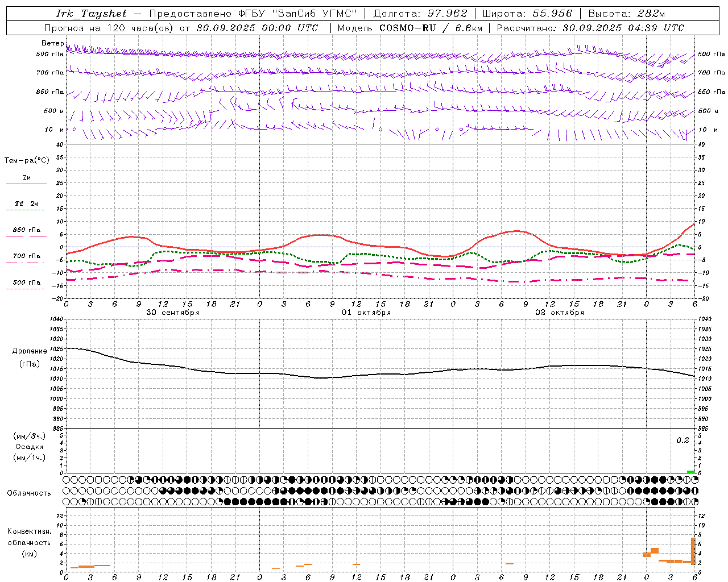Click the computed time "30.09.2025 04:39 UTC"
The width and height of the screenshot is (728, 582).
point(623,28)
